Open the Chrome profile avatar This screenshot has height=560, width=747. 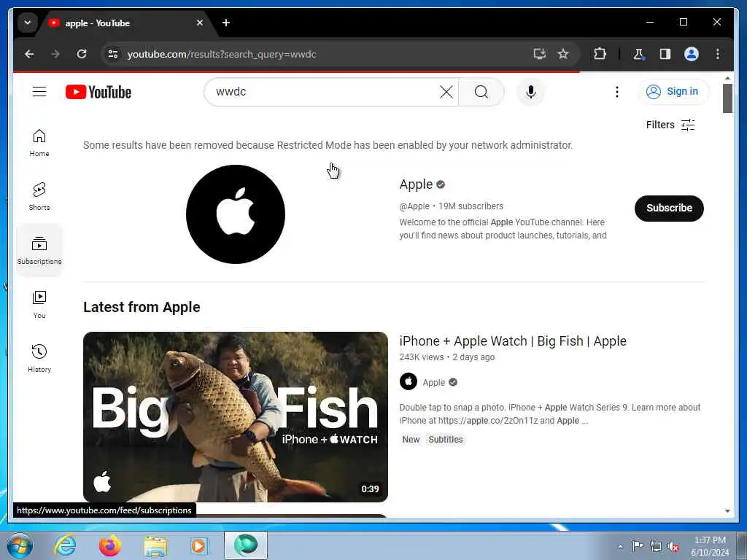pyautogui.click(x=692, y=54)
